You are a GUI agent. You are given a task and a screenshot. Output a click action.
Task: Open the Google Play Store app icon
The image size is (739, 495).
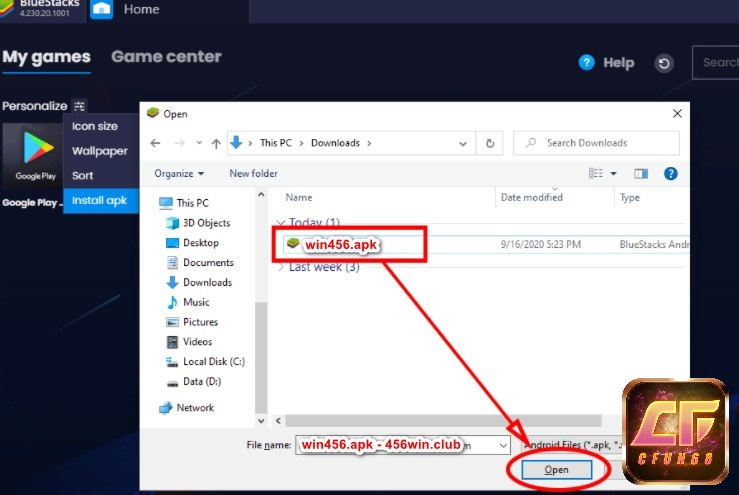click(x=34, y=156)
